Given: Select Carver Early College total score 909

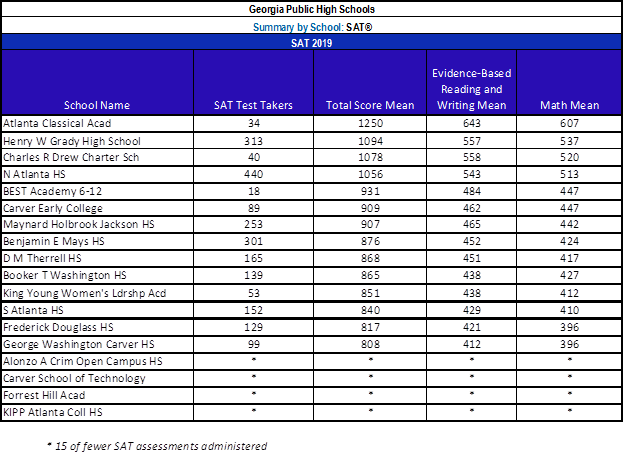Looking at the screenshot, I should point(370,208).
